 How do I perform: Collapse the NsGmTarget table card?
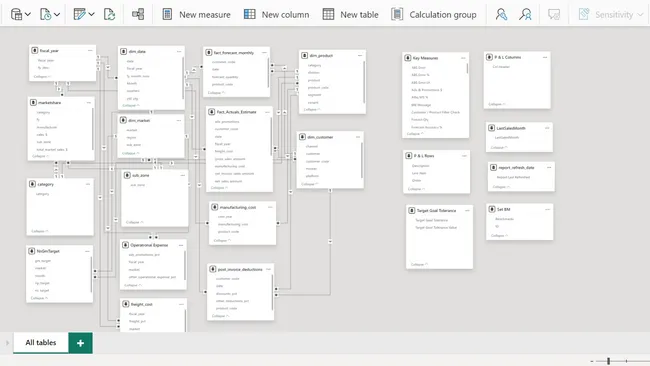coord(39,298)
